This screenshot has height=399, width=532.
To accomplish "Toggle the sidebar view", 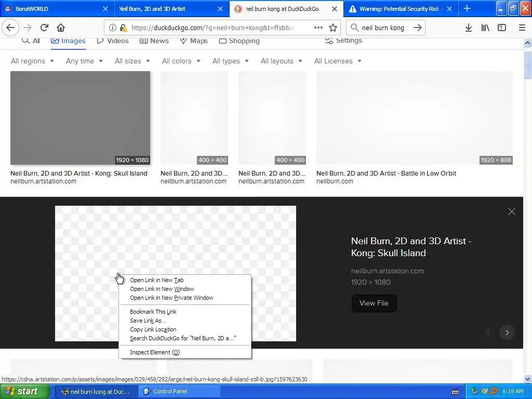I will 502,28.
